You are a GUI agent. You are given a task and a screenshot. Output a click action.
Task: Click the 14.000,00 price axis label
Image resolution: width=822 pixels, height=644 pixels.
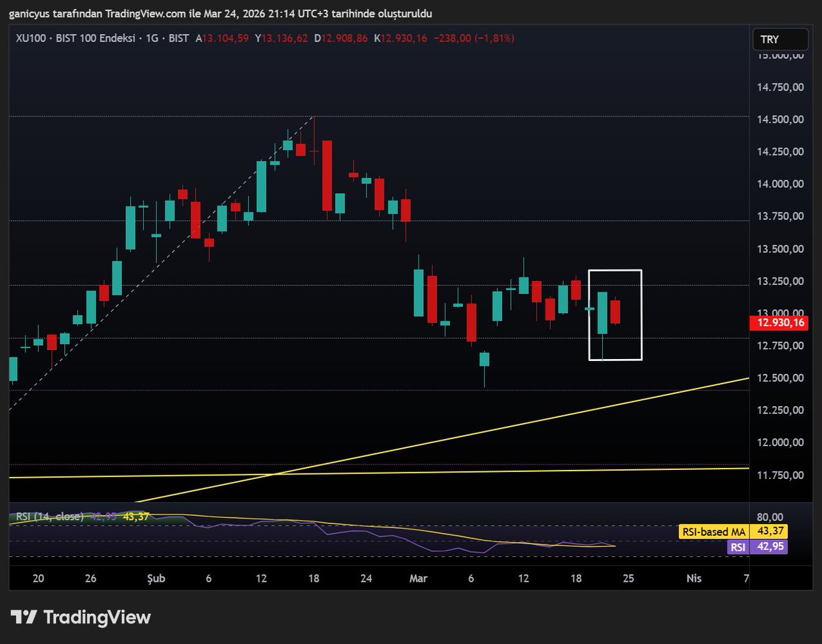click(780, 184)
